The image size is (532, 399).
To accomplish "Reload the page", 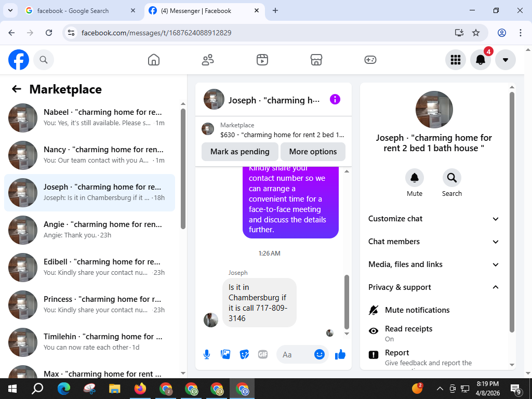I will pyautogui.click(x=49, y=33).
